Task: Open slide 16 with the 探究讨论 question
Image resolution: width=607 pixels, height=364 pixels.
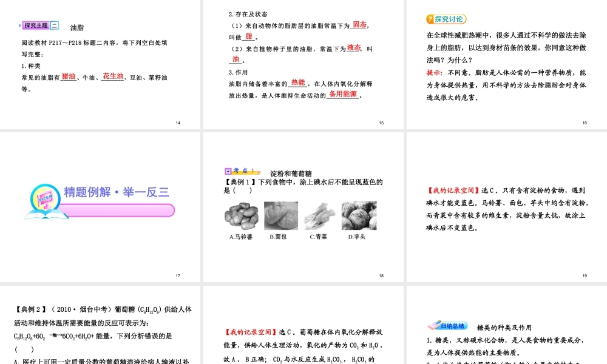Action: pos(507,64)
